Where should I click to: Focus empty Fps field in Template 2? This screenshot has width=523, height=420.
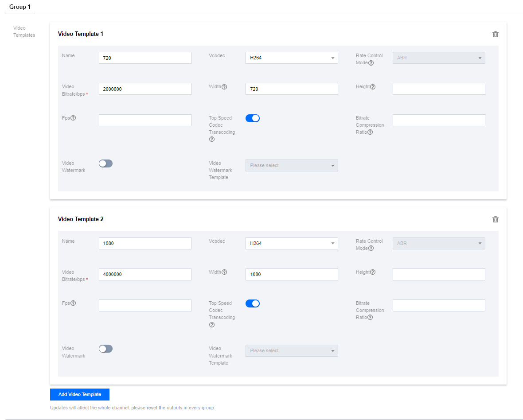(145, 305)
